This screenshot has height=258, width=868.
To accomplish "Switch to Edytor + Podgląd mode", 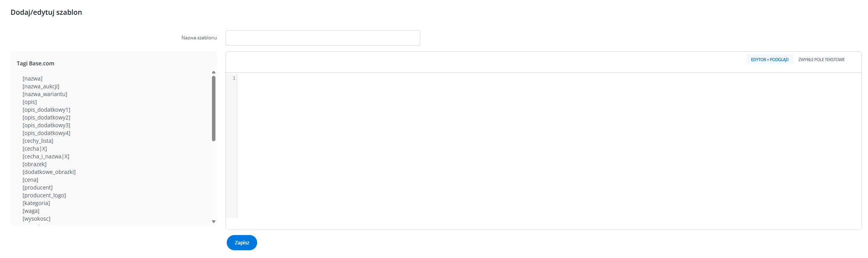I will point(769,60).
